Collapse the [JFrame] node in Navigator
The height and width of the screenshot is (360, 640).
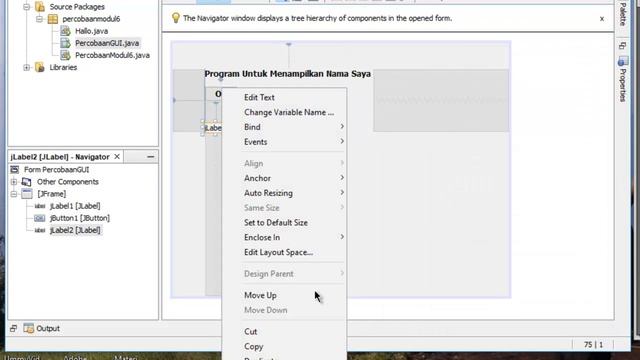tap(14, 194)
